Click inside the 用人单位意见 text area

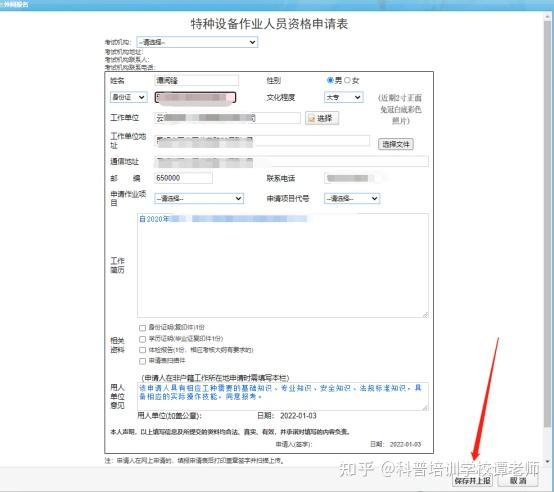point(283,396)
